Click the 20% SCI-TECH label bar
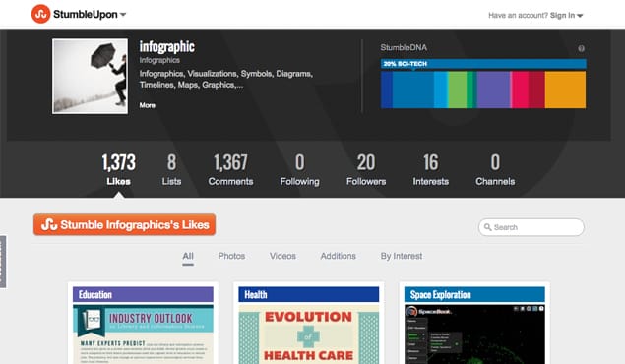Screen dimensions: 625x364 pos(483,64)
